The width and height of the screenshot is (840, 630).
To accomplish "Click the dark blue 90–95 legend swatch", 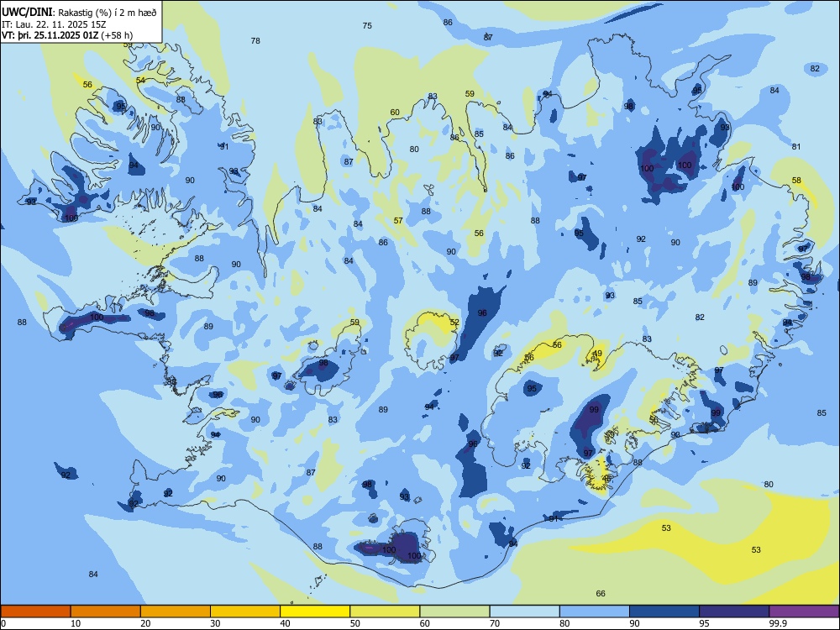I will coord(664,612).
